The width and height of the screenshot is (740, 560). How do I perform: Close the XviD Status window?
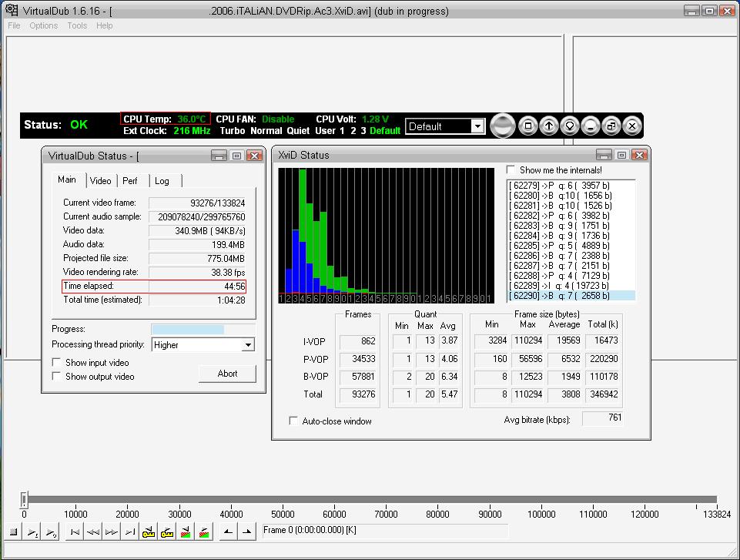[639, 155]
